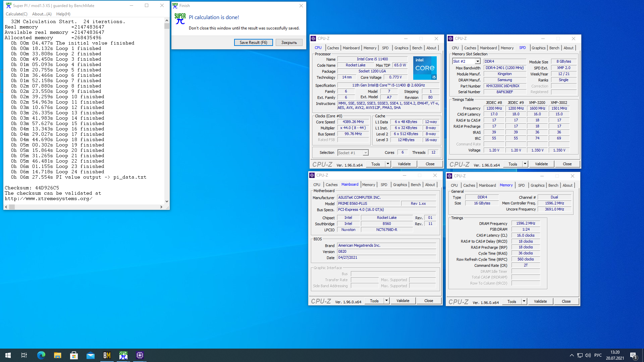Viewport: 644px width, 362px height.
Task: Click the Part Number field KHX3200C16D4/8GX
Action: pyautogui.click(x=505, y=86)
